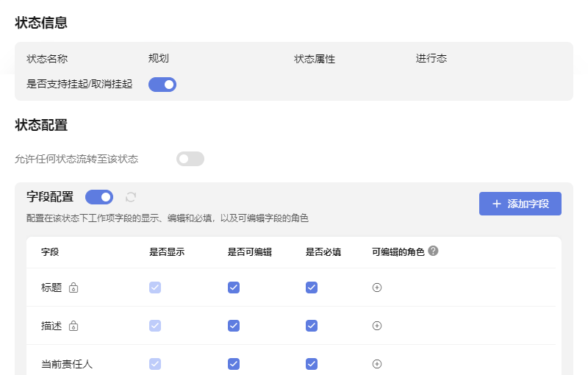
Task: Add an editable role for 当前责任人 field
Action: 377,363
